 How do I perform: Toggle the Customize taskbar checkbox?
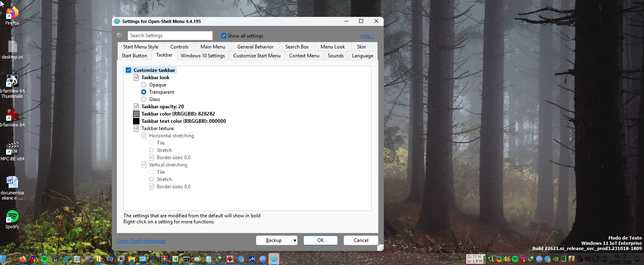[129, 70]
